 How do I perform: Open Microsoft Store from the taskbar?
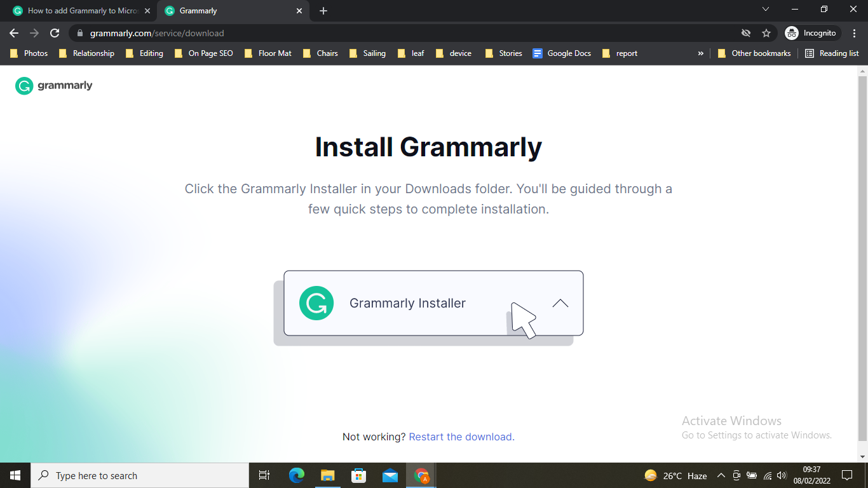[x=359, y=475]
